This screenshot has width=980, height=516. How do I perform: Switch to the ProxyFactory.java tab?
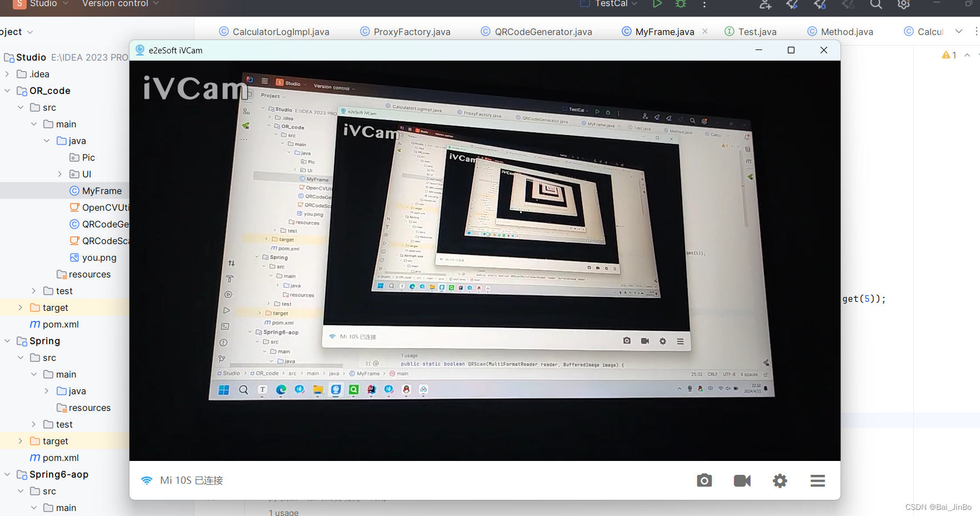click(x=406, y=32)
